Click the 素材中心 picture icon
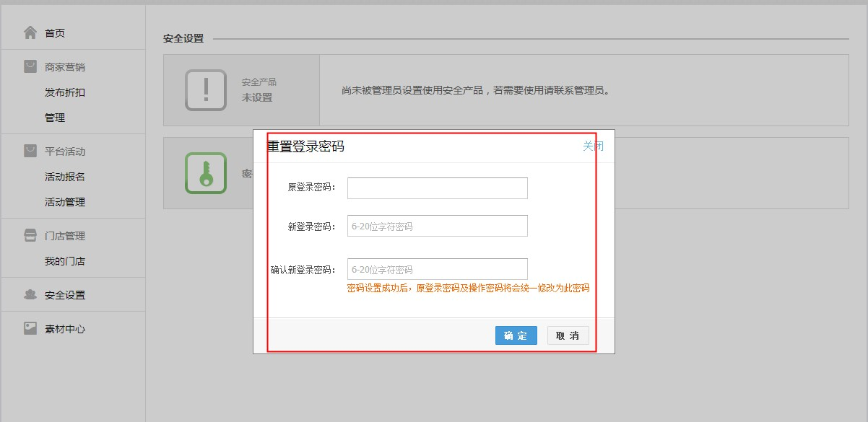Image resolution: width=868 pixels, height=422 pixels. point(30,328)
